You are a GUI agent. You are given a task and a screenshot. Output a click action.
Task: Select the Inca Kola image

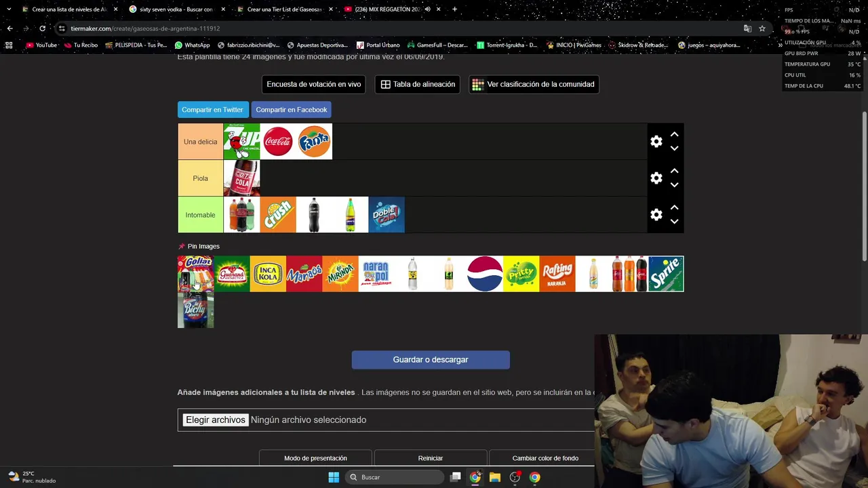tap(268, 274)
